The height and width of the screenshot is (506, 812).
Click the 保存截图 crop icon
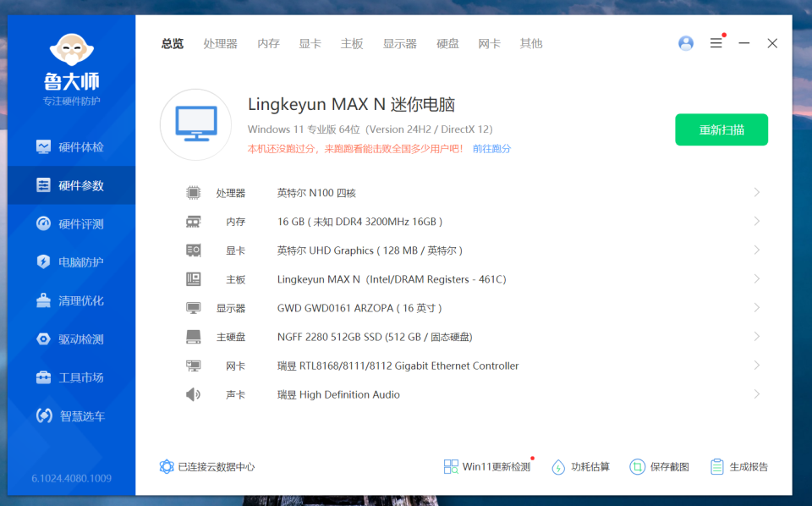tap(637, 467)
